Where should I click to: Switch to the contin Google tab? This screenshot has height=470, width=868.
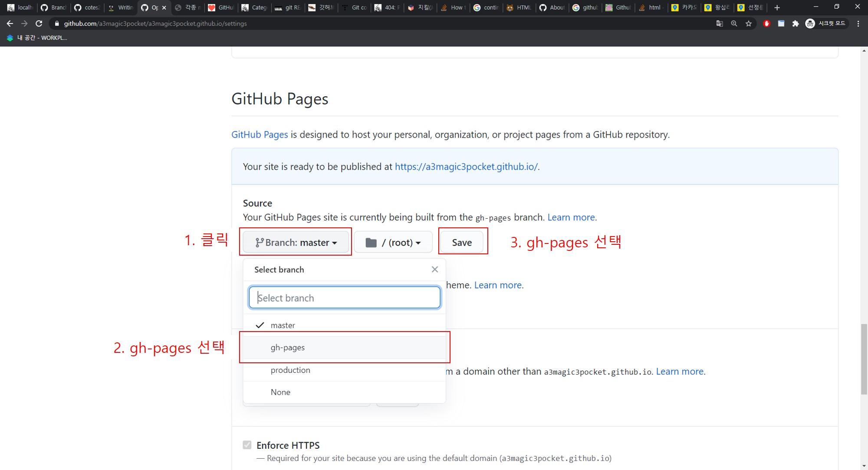pos(487,7)
